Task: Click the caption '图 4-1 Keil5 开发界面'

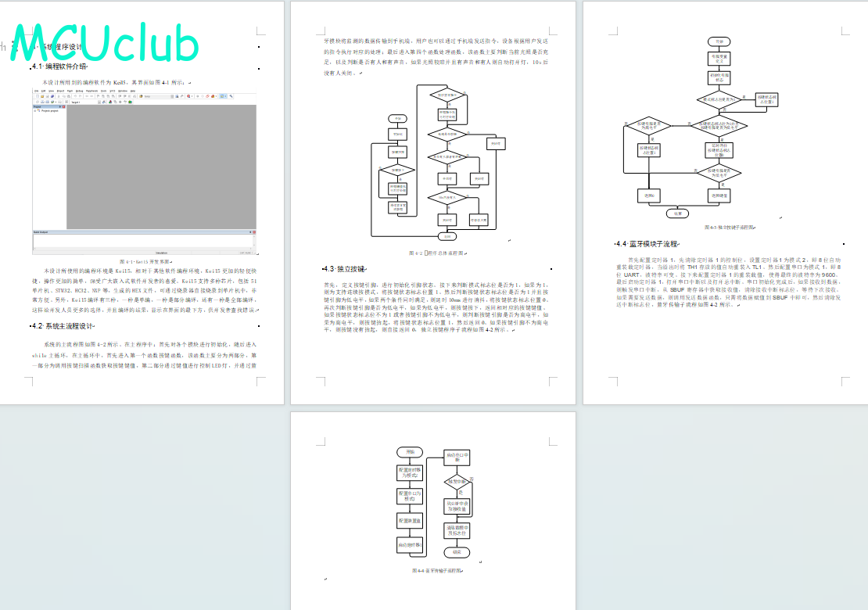Action: coord(146,262)
